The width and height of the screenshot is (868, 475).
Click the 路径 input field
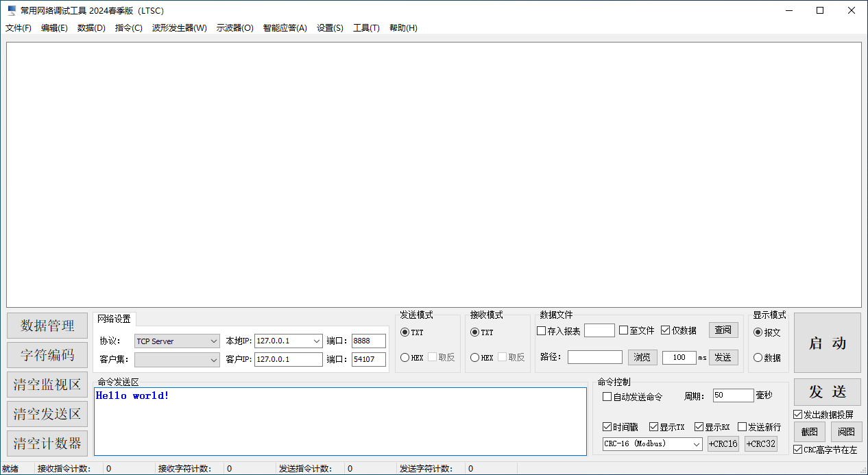595,357
